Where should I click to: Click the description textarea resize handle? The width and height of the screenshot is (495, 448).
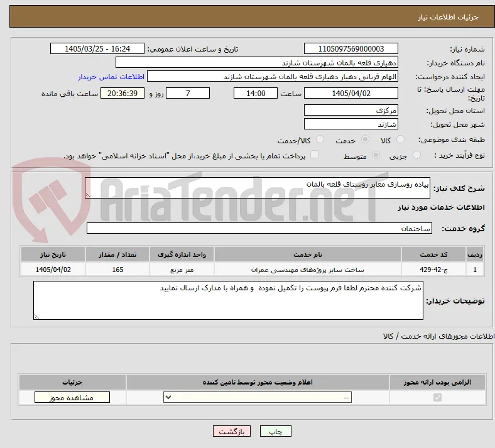click(x=88, y=195)
